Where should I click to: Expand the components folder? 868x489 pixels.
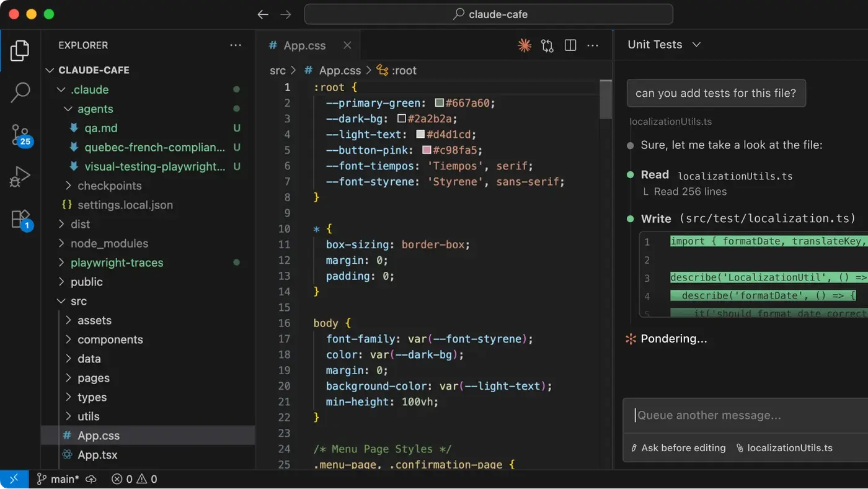pos(110,339)
